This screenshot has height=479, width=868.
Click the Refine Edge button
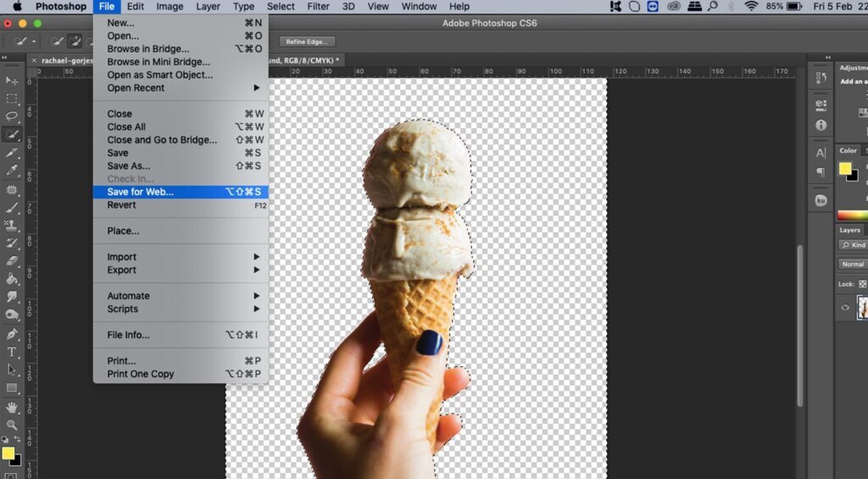click(307, 42)
